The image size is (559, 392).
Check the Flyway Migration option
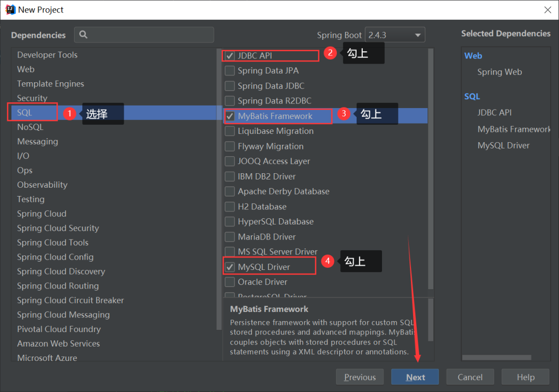[230, 146]
